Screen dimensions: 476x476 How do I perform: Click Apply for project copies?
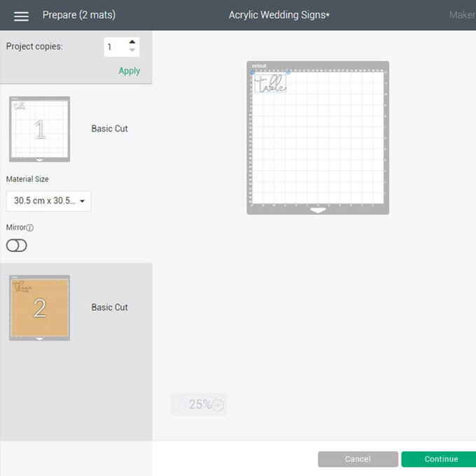coord(129,71)
